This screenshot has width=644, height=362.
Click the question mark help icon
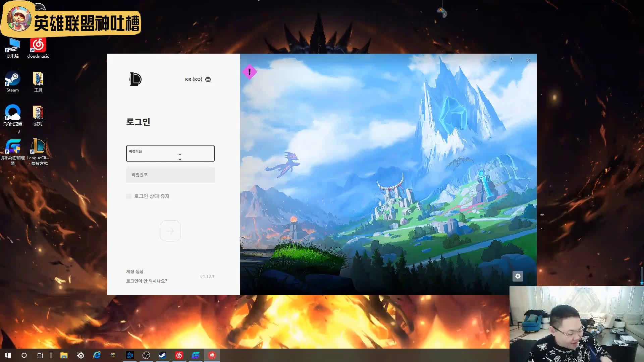(x=512, y=60)
